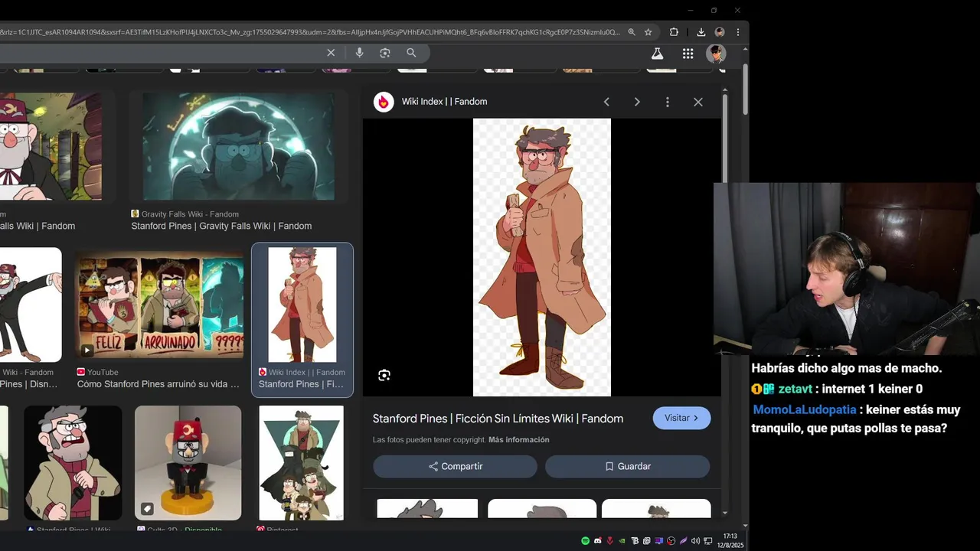Open Google Lens search by image icon
Screen dimensions: 980x551
pyautogui.click(x=385, y=53)
